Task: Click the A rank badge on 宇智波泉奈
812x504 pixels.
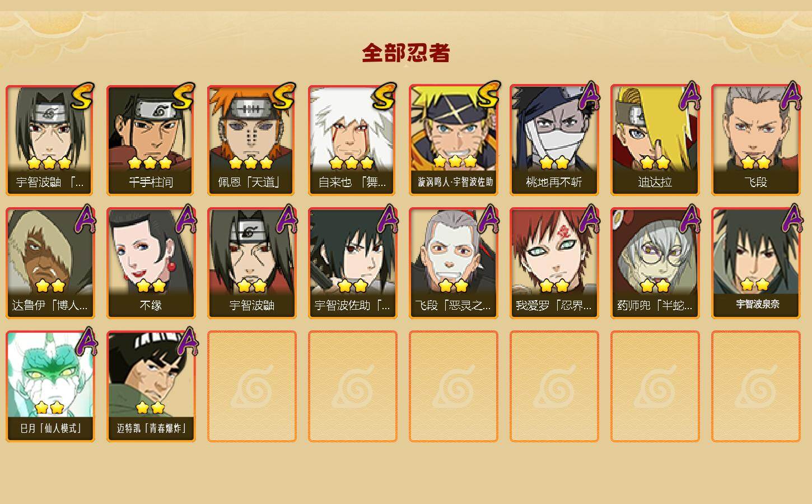Action: [x=791, y=219]
